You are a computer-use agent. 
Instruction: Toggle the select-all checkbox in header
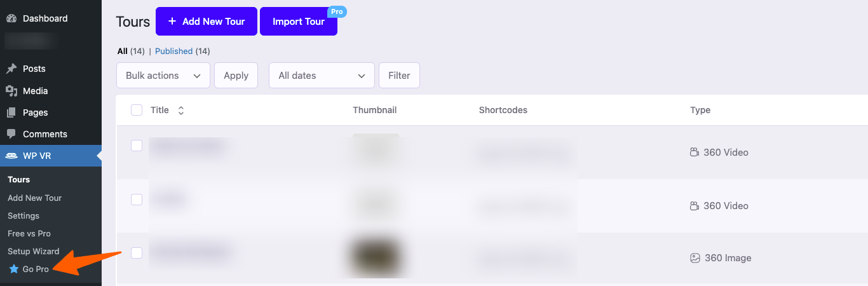(137, 110)
